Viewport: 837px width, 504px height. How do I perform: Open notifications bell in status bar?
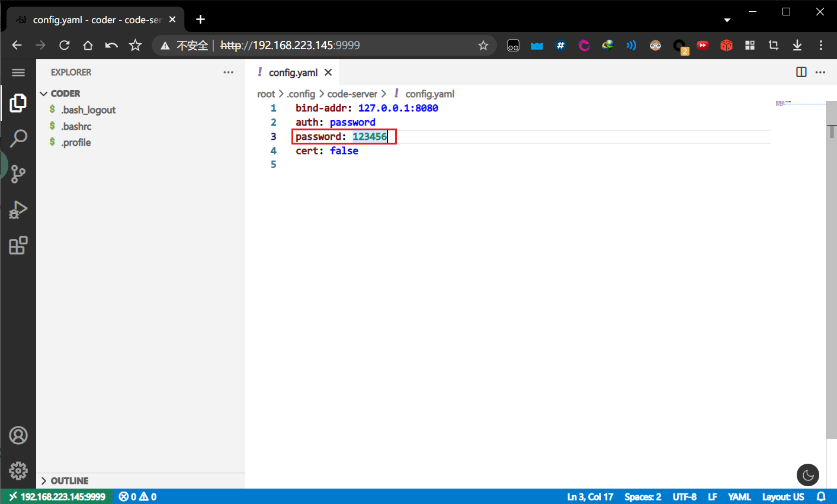pos(821,497)
